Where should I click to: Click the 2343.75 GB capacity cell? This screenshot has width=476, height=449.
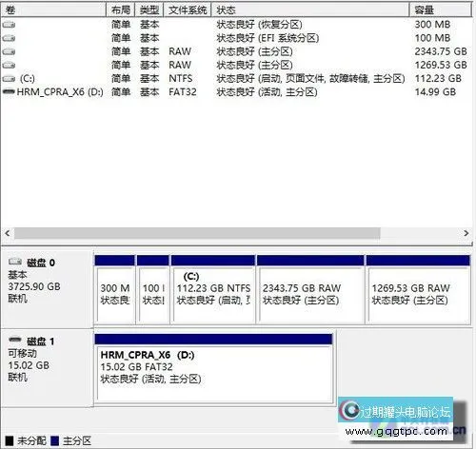coord(441,51)
